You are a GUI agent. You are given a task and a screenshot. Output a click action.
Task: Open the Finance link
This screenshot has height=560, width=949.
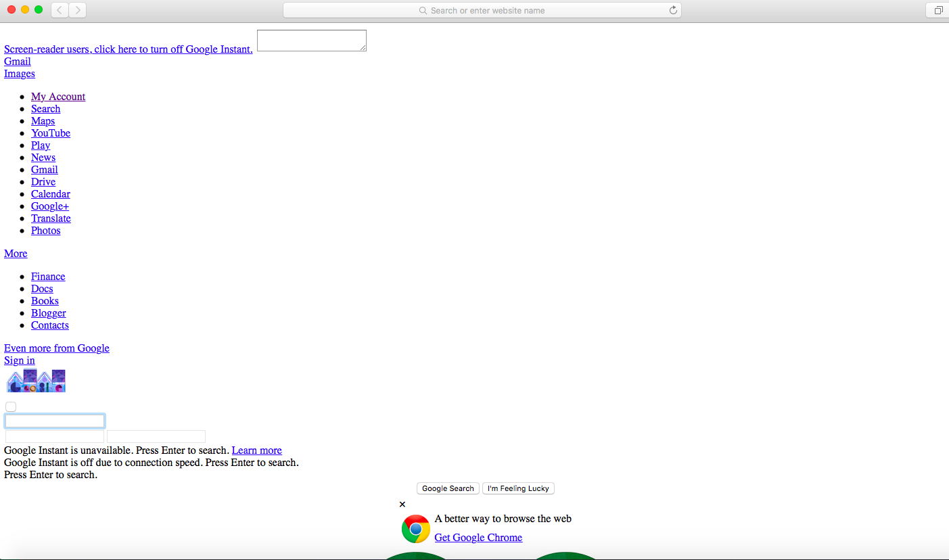[x=48, y=277]
